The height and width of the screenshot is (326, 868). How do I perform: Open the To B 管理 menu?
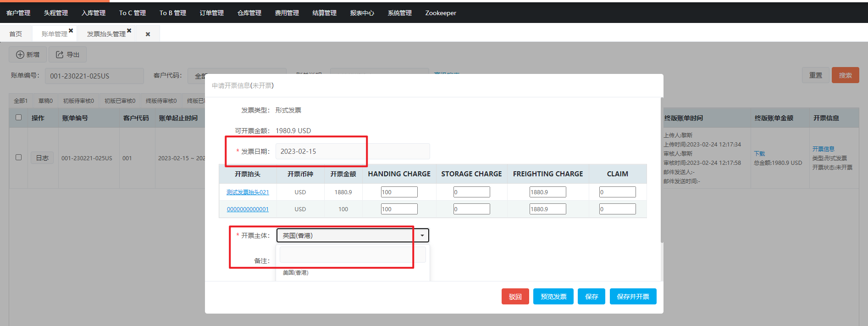[173, 13]
